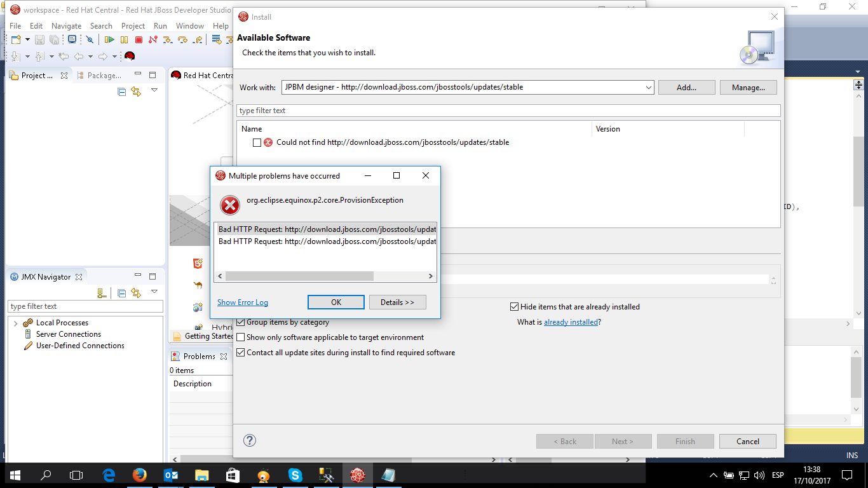Image resolution: width=868 pixels, height=488 pixels.
Task: Open Red Hat Central via toolbar hat icon
Action: tap(130, 57)
